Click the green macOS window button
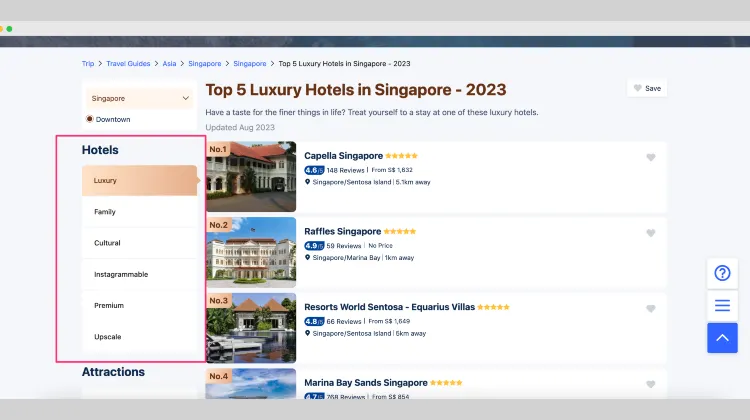The width and height of the screenshot is (750, 420). tap(9, 29)
